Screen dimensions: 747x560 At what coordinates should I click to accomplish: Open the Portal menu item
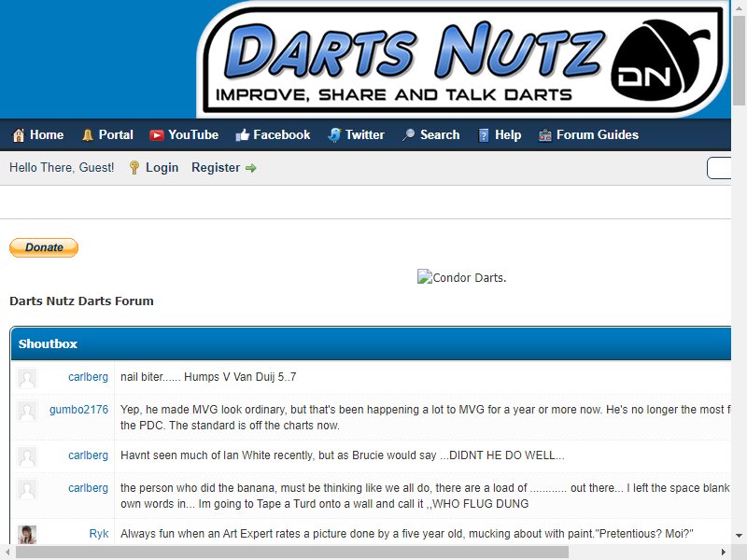107,135
